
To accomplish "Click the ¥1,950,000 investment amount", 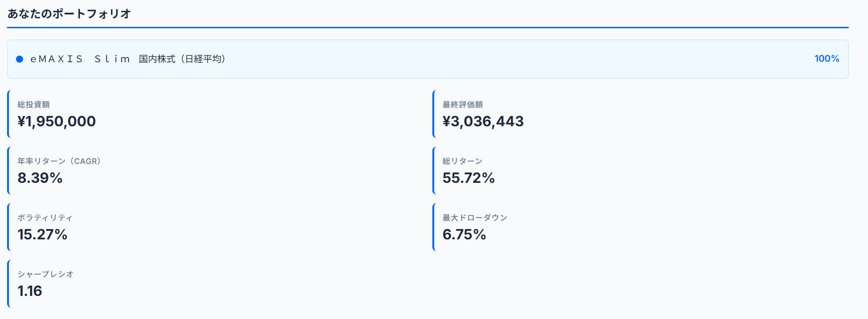I will [56, 121].
